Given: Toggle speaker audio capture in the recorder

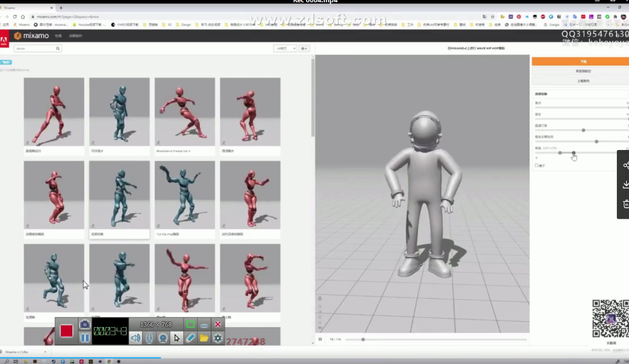Looking at the screenshot, I should pyautogui.click(x=136, y=338).
